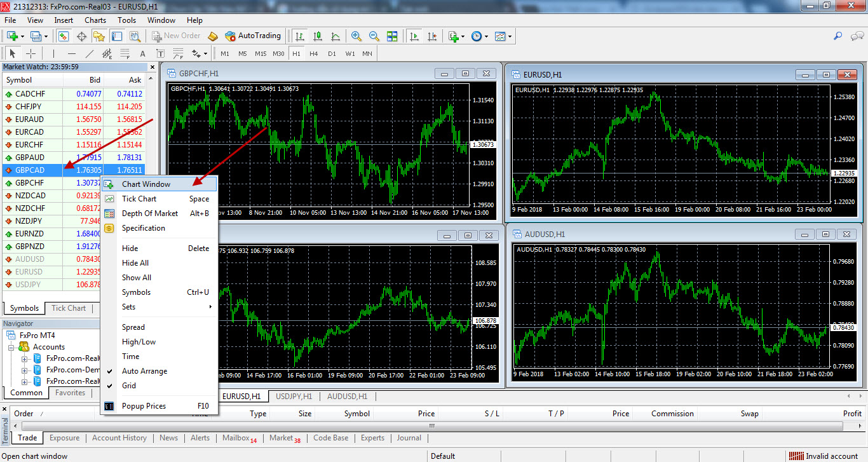Tile chart windows using toolbar icon
Image resolution: width=868 pixels, height=462 pixels.
(392, 36)
